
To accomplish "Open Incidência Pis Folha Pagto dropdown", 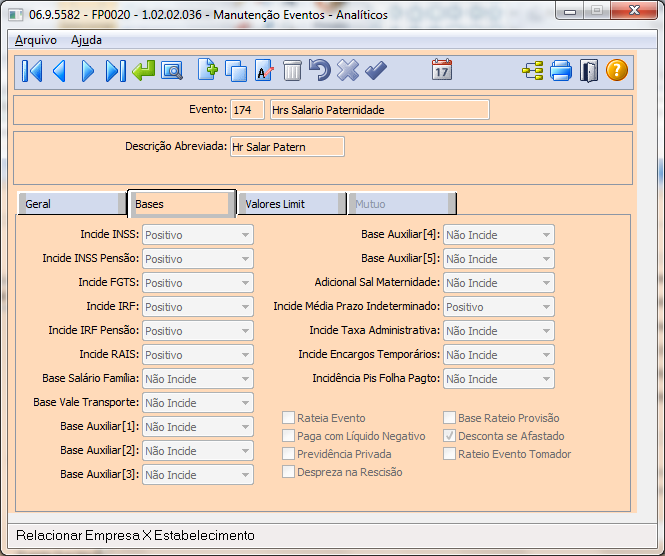I will click(499, 379).
